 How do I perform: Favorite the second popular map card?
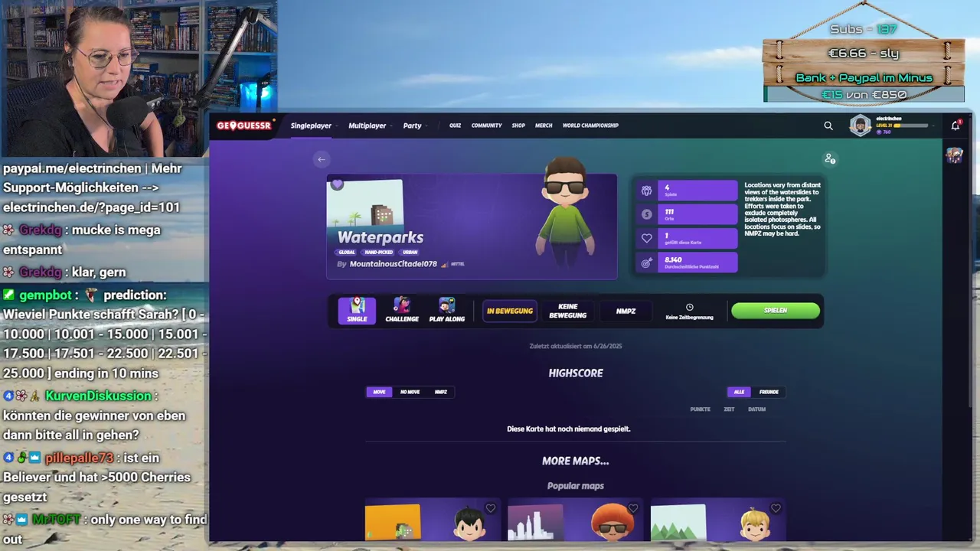[x=633, y=508]
